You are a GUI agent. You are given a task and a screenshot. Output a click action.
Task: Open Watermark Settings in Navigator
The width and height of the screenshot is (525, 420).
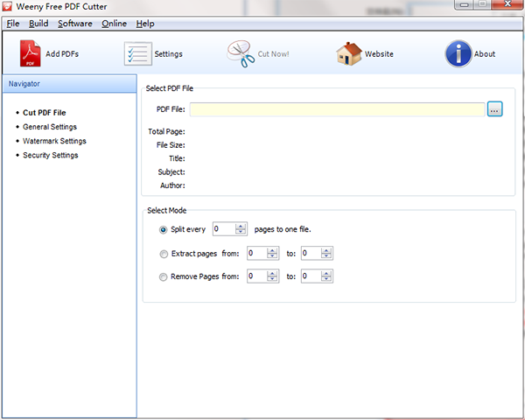pyautogui.click(x=54, y=141)
